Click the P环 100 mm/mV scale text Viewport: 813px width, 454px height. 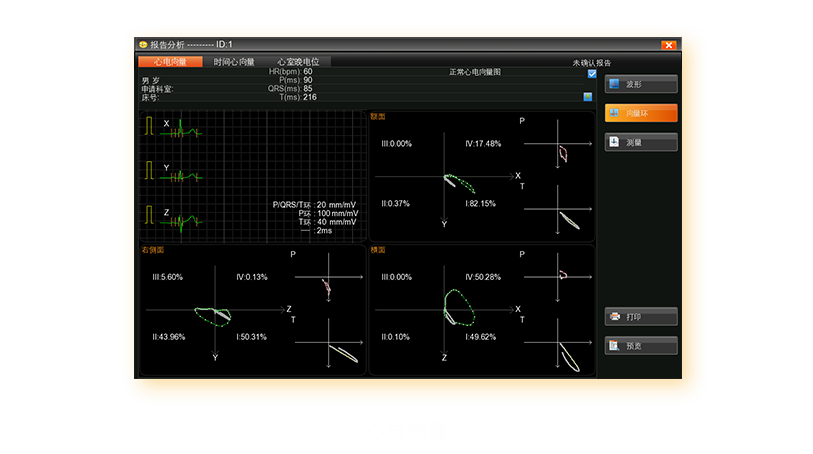click(328, 214)
